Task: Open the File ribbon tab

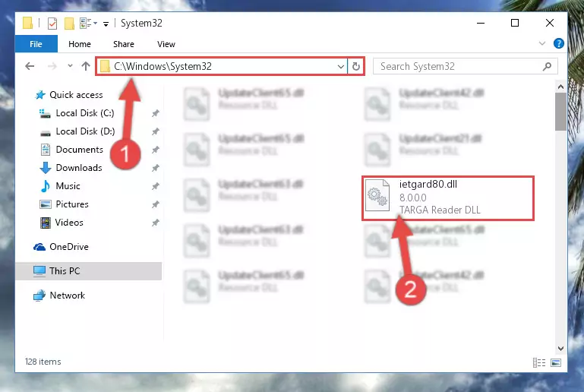Action: coord(36,44)
